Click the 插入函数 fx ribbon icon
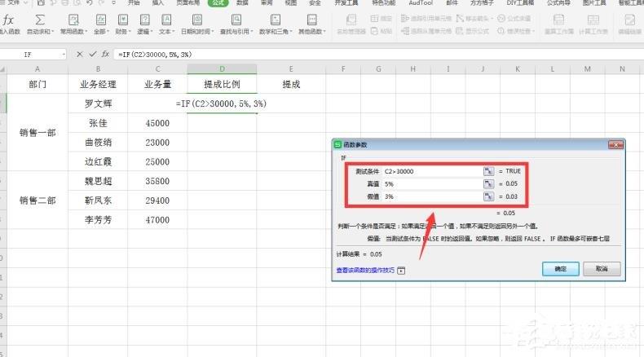This screenshot has height=357, width=644. [x=8, y=20]
